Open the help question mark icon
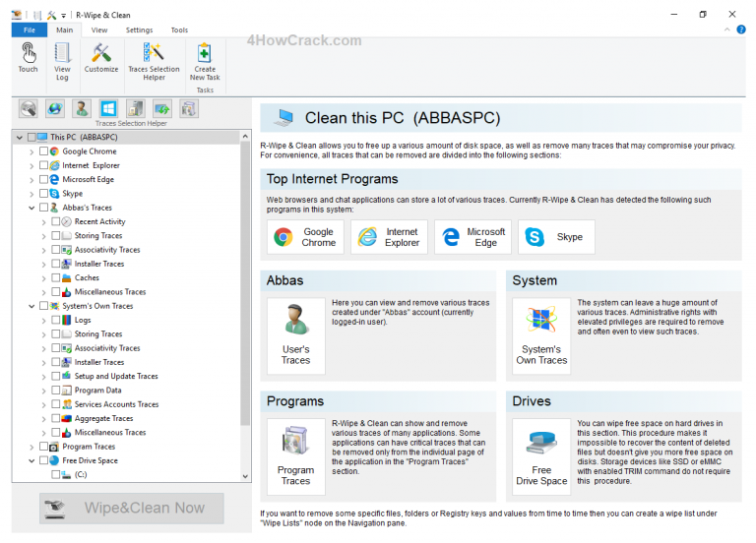The height and width of the screenshot is (543, 756). pos(741,30)
